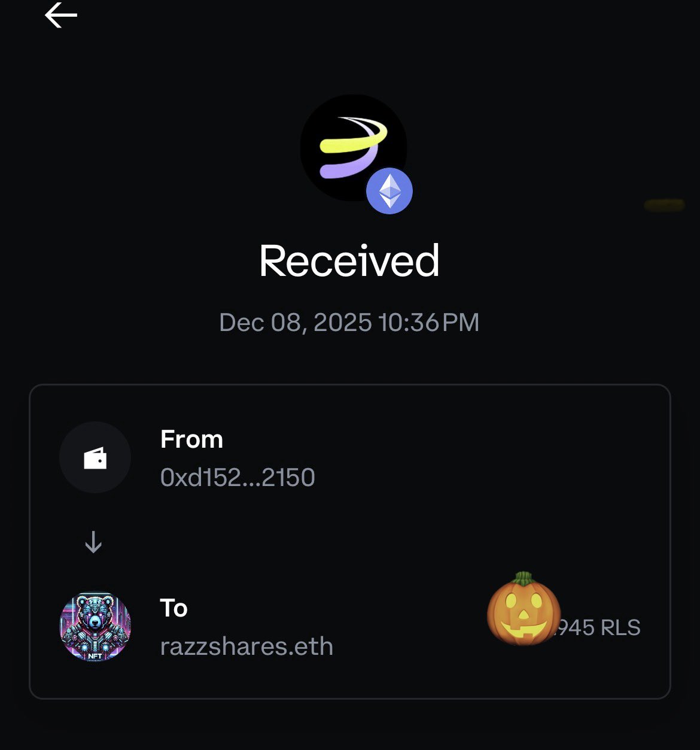Click the "To" label
Image resolution: width=700 pixels, height=750 pixels.
pos(174,608)
